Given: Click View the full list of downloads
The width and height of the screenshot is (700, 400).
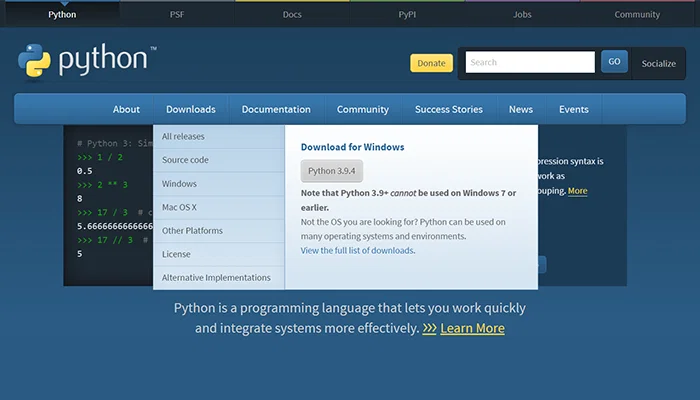Looking at the screenshot, I should [357, 250].
